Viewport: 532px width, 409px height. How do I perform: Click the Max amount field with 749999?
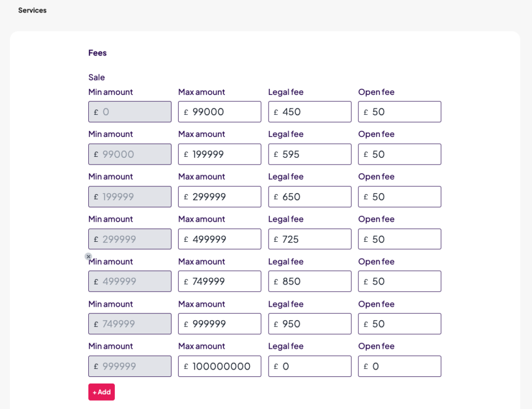tap(219, 281)
